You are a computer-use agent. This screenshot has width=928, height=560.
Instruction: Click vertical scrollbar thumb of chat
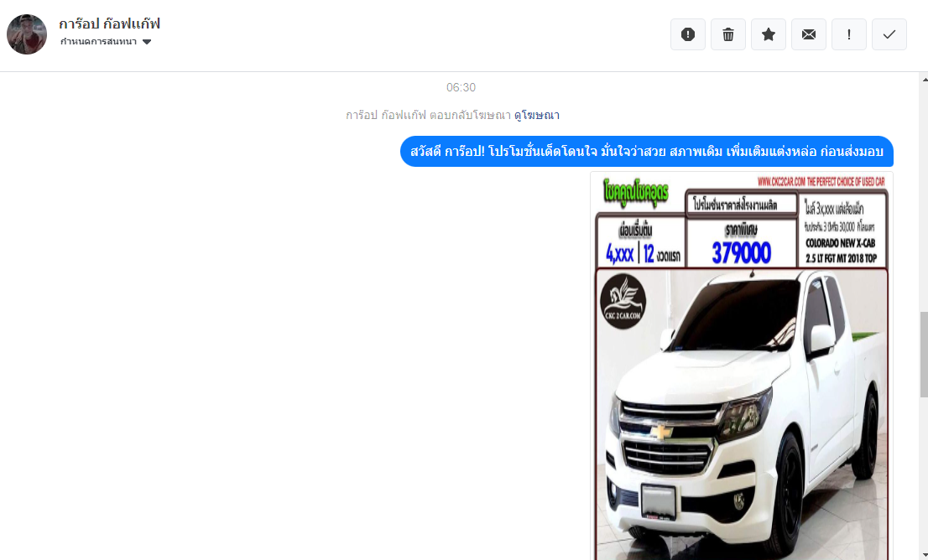coord(924,354)
